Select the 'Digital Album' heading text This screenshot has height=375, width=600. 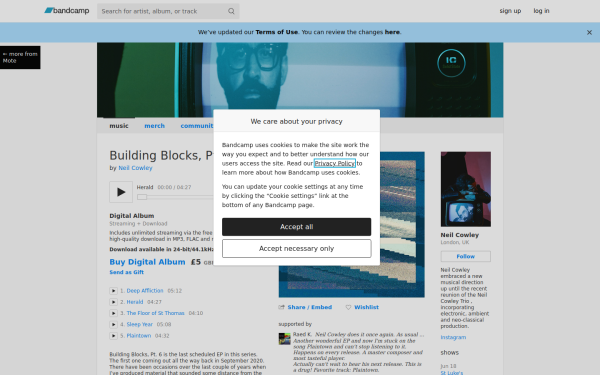[x=132, y=216]
